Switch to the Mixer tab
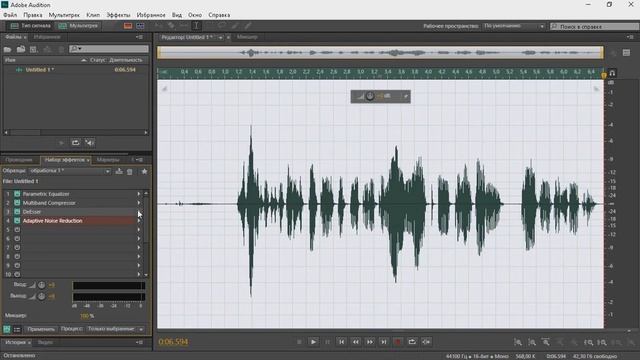The image size is (640, 360). 247,37
